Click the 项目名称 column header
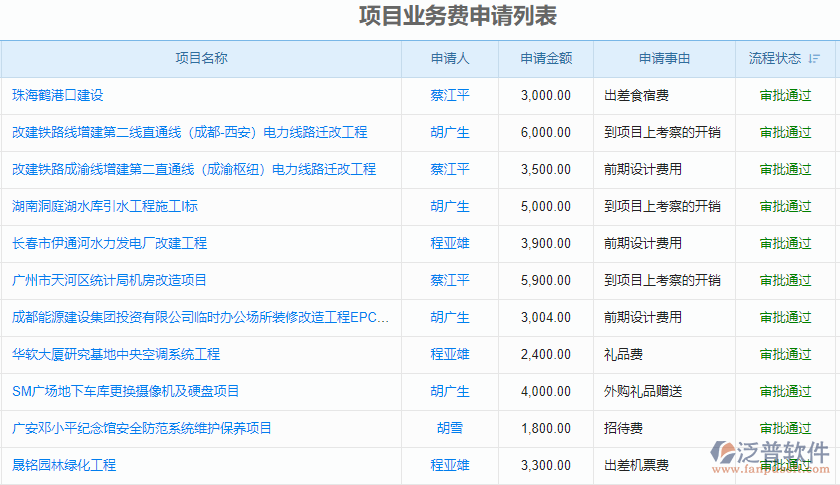The width and height of the screenshot is (840, 485). 201,58
